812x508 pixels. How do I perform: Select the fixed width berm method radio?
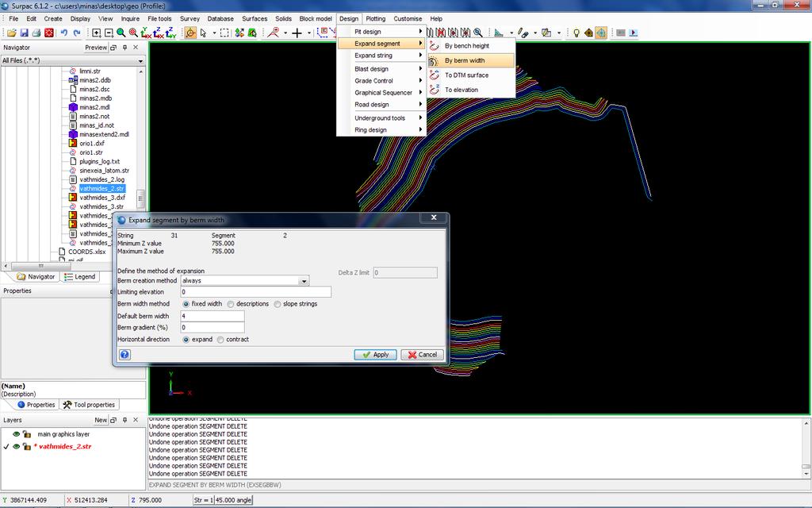click(186, 304)
